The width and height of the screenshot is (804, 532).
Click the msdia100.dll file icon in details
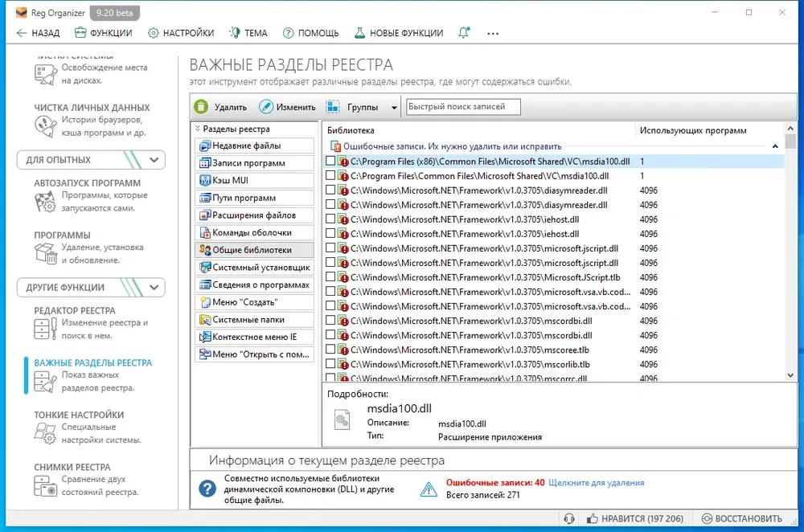click(x=342, y=419)
